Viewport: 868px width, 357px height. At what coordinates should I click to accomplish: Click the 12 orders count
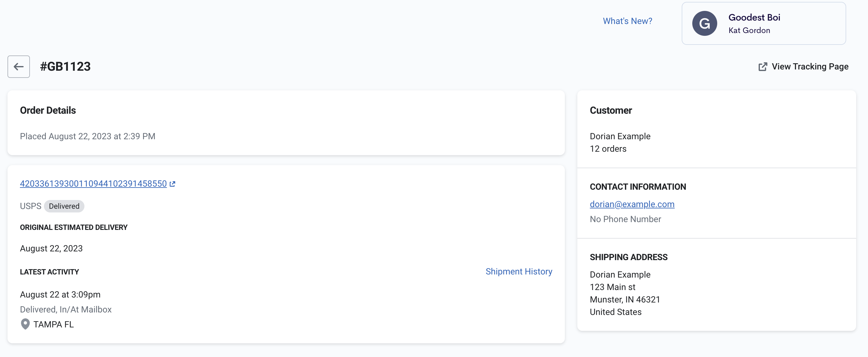[608, 149]
